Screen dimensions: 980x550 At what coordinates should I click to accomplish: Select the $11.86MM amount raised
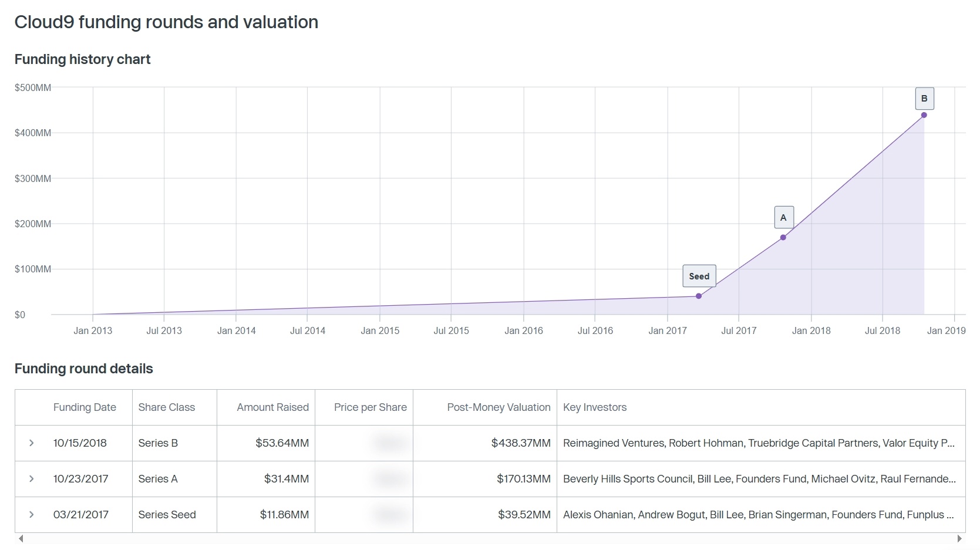[x=284, y=515]
